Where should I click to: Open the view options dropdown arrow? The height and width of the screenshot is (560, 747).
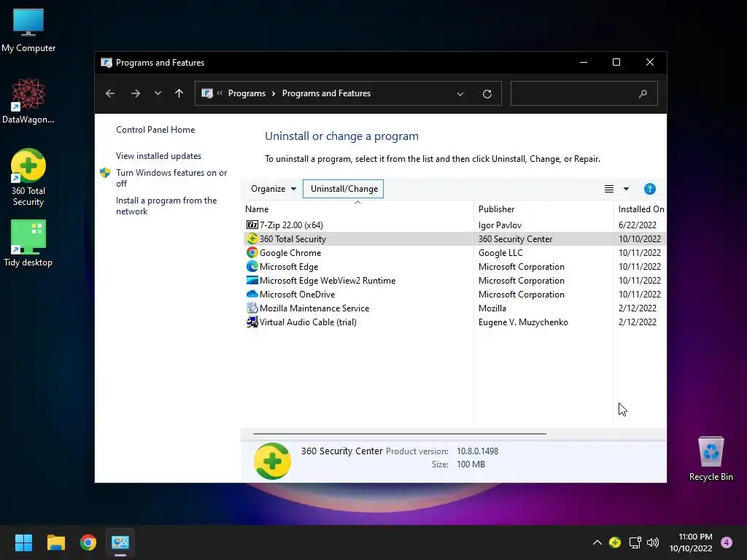(626, 189)
